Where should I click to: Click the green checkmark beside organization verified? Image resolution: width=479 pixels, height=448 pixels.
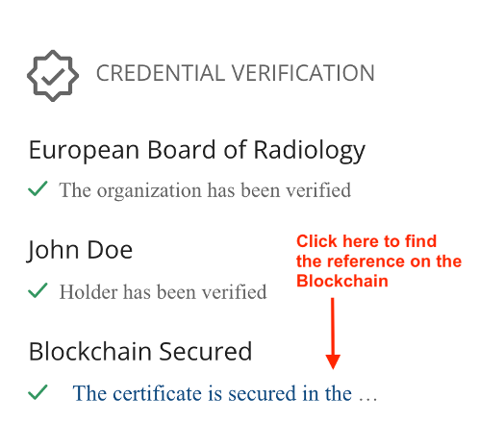[38, 188]
